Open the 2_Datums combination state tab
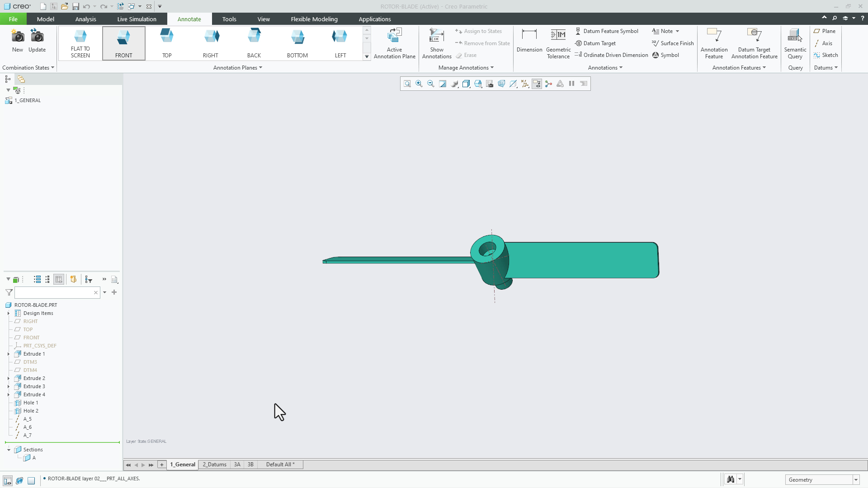The image size is (868, 488). coord(214,464)
